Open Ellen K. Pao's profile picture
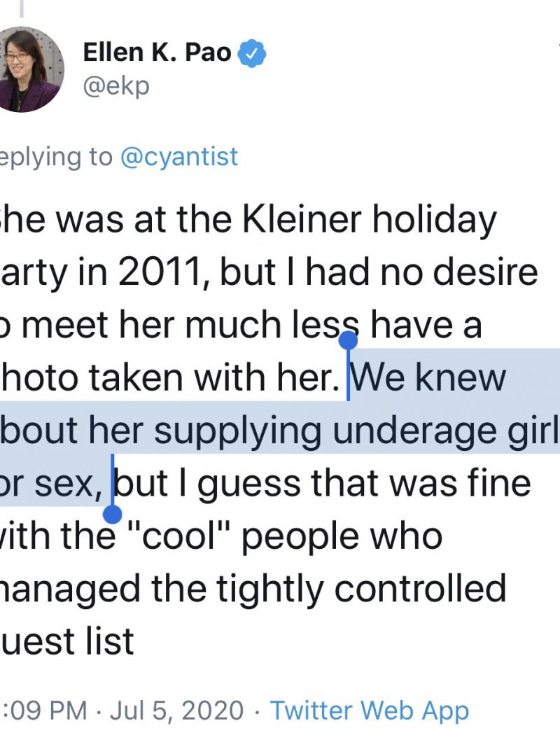Screen dimensions: 560x747 (30, 69)
